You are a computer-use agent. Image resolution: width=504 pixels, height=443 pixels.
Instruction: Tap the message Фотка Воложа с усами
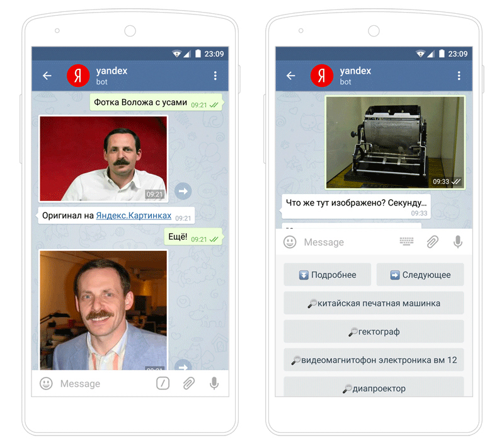156,102
